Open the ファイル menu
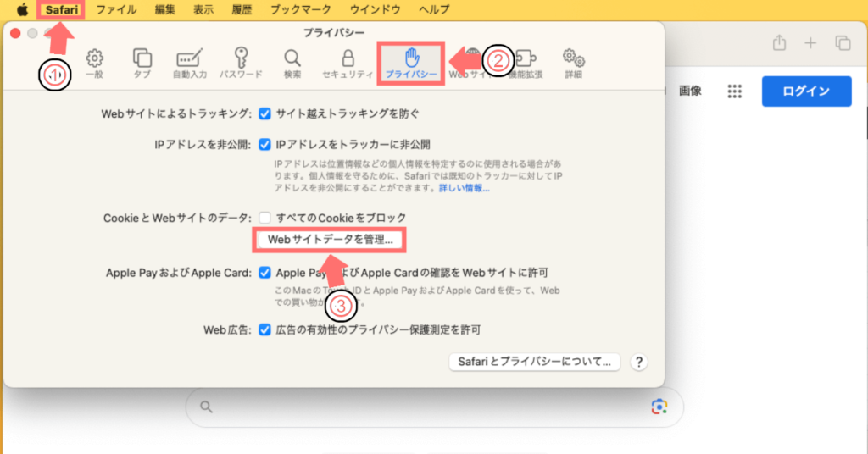The height and width of the screenshot is (454, 868). click(x=116, y=9)
